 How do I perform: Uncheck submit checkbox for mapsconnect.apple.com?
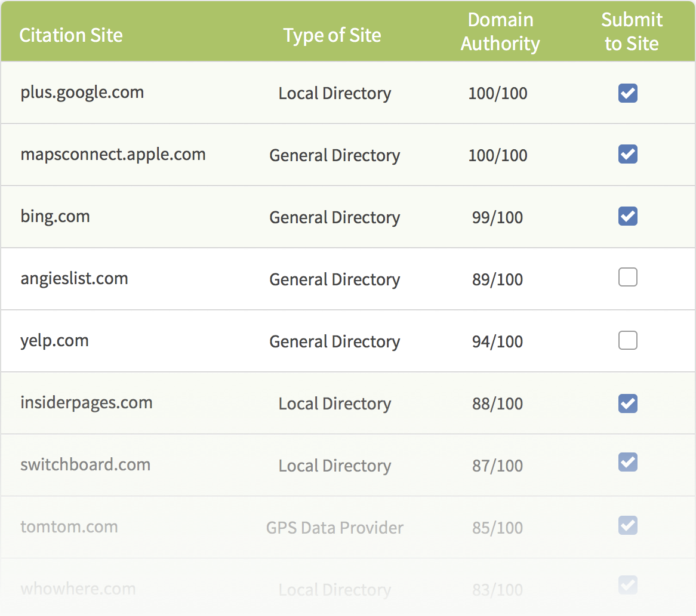pos(627,155)
